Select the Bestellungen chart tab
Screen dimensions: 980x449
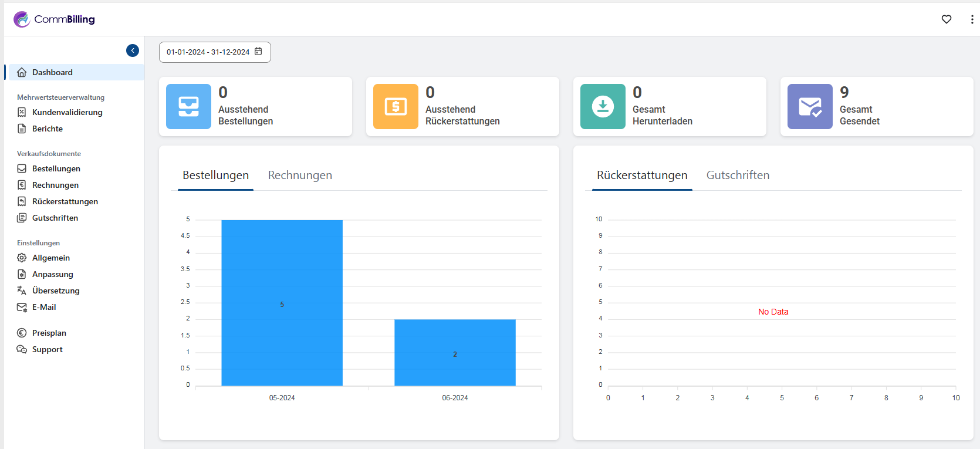pyautogui.click(x=215, y=175)
